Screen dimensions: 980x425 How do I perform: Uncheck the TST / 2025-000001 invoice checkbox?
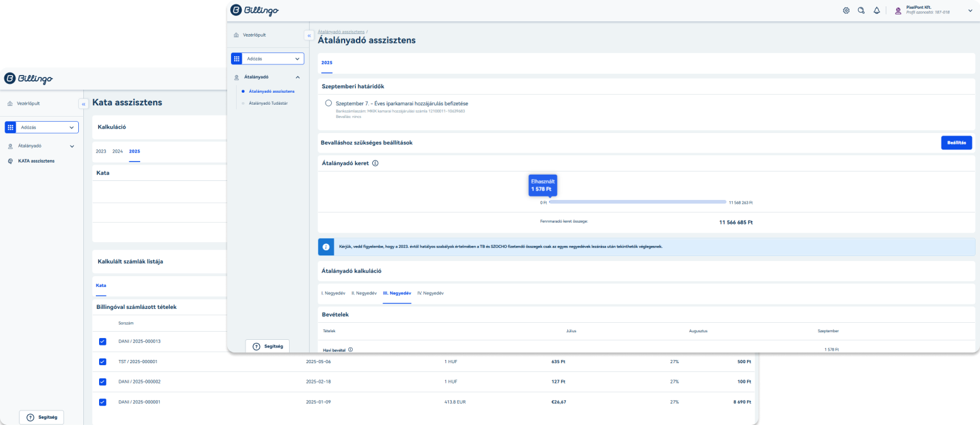pos(103,362)
